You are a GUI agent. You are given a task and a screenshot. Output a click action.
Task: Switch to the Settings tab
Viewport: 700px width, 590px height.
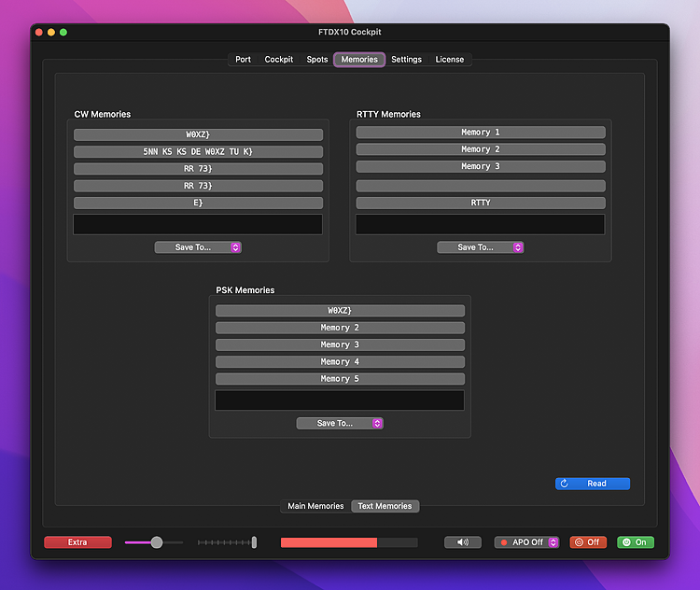406,60
